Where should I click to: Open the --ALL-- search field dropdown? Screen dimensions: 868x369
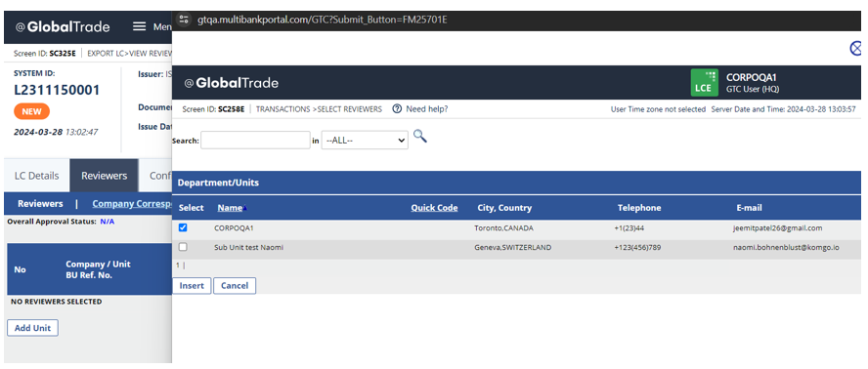[x=365, y=141]
